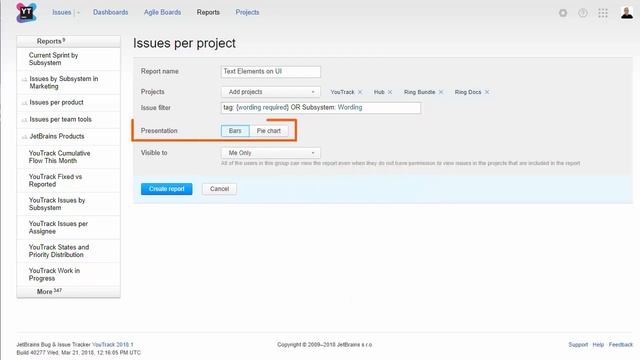Select Bars presentation
The width and height of the screenshot is (640, 360).
click(235, 131)
